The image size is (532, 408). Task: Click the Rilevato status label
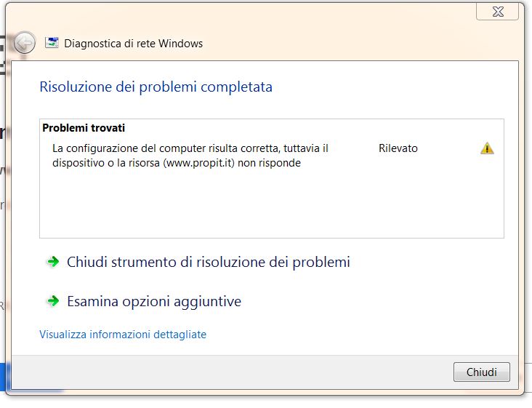[398, 148]
